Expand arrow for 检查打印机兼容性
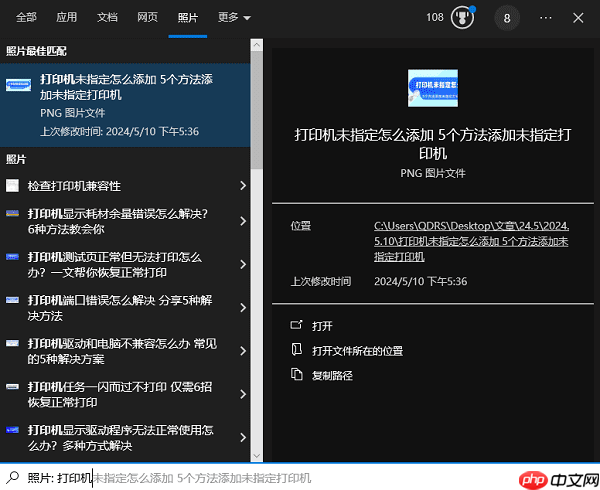Image resolution: width=600 pixels, height=490 pixels. click(243, 186)
